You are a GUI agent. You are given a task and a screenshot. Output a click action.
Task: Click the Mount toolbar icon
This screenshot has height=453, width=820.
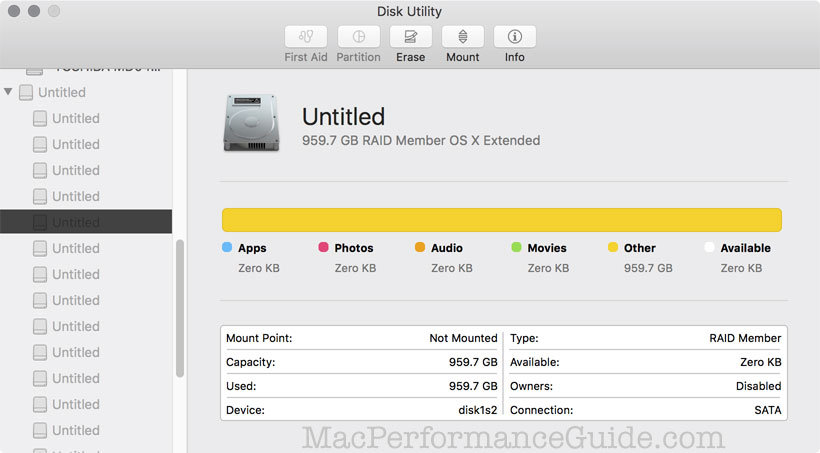(462, 37)
